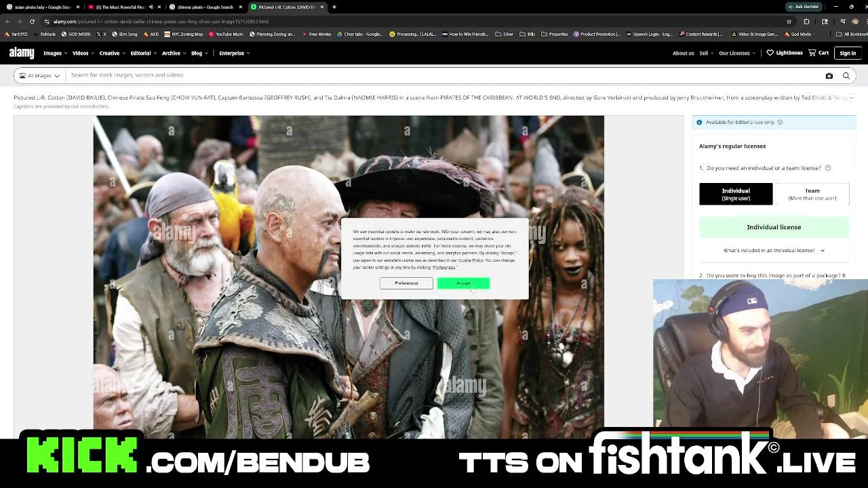Open the search-by-image camera icon
This screenshot has height=488, width=868.
pyautogui.click(x=829, y=76)
